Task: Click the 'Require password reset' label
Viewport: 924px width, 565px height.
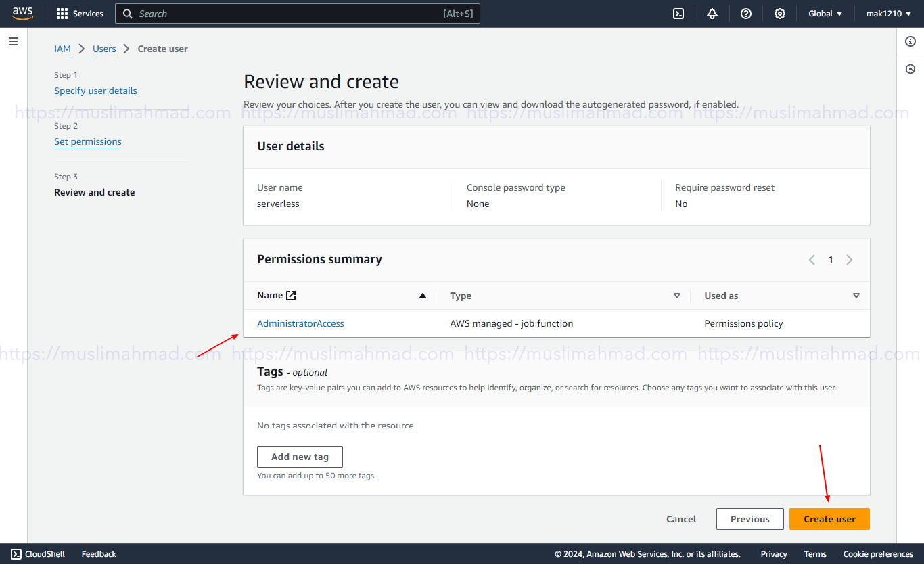Action: (725, 187)
